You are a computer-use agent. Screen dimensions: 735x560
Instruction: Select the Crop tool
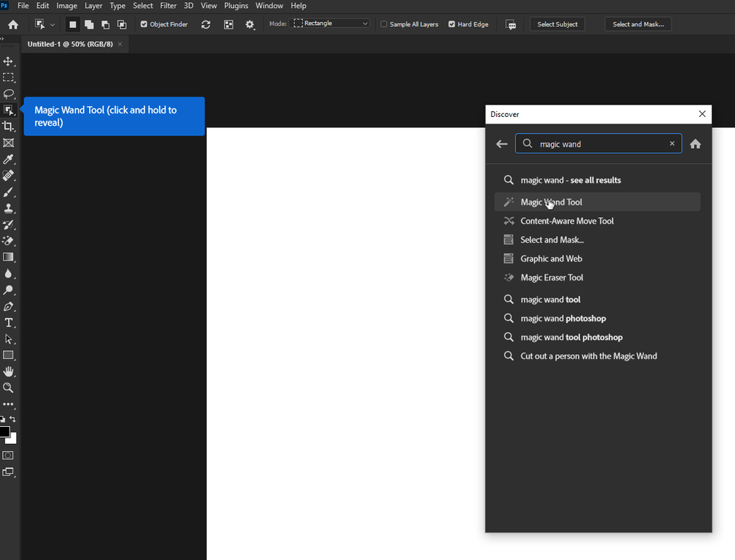(x=9, y=127)
